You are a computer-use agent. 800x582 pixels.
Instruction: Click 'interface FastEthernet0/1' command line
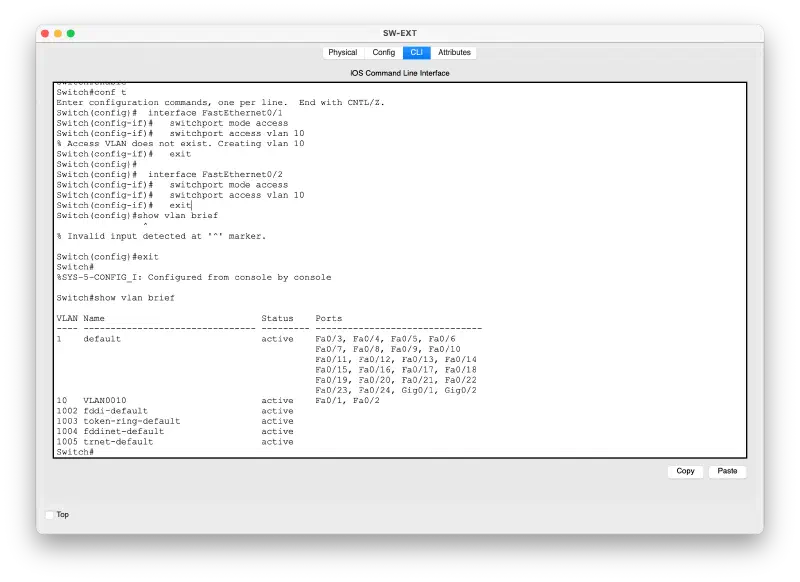[169, 113]
